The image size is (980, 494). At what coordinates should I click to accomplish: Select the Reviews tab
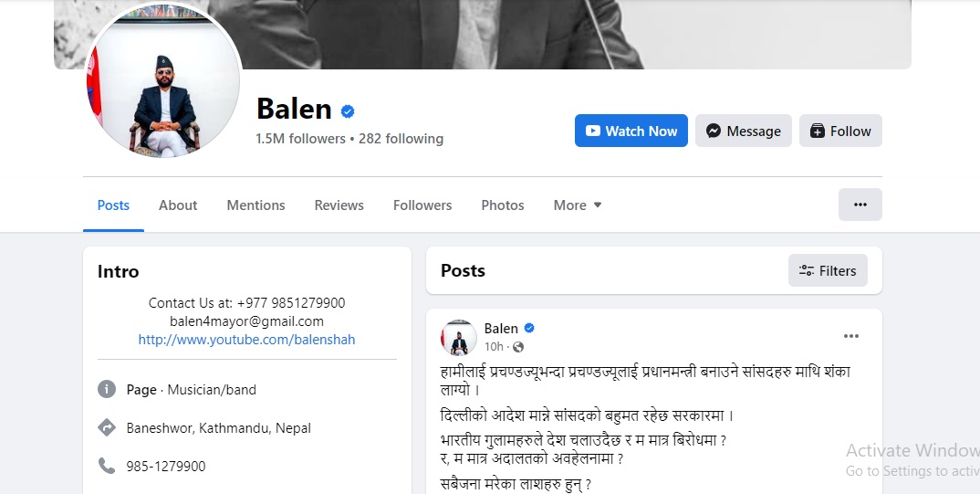[x=339, y=205]
